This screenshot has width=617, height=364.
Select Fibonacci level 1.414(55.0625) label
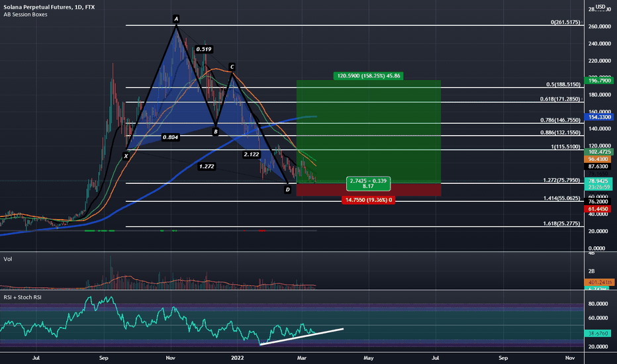tap(561, 198)
